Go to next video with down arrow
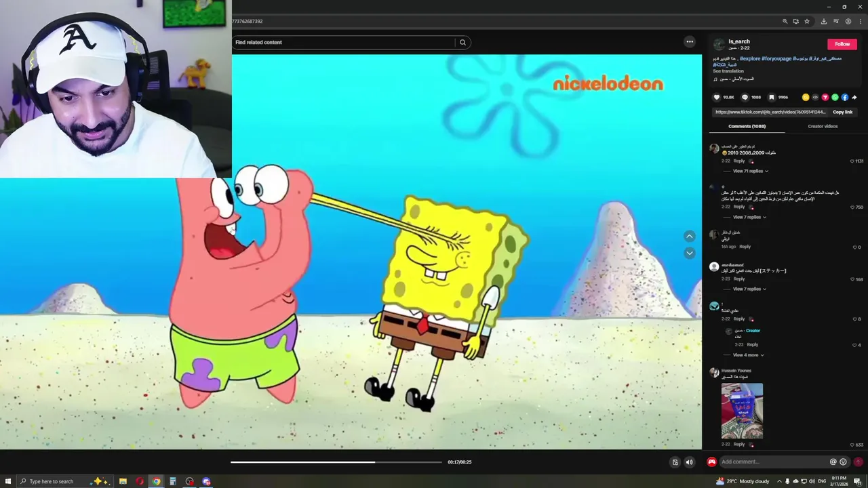This screenshot has height=488, width=868. coord(690,253)
